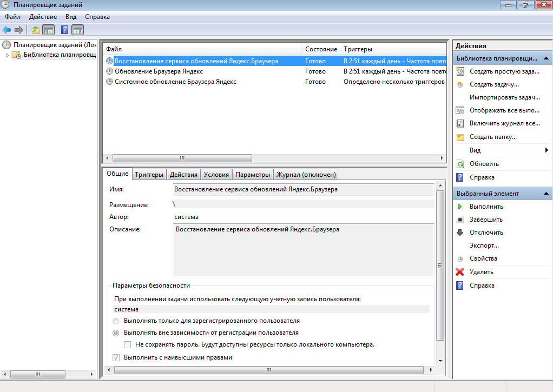Open the 'Действие' menu in menu bar
The height and width of the screenshot is (392, 553).
(43, 17)
